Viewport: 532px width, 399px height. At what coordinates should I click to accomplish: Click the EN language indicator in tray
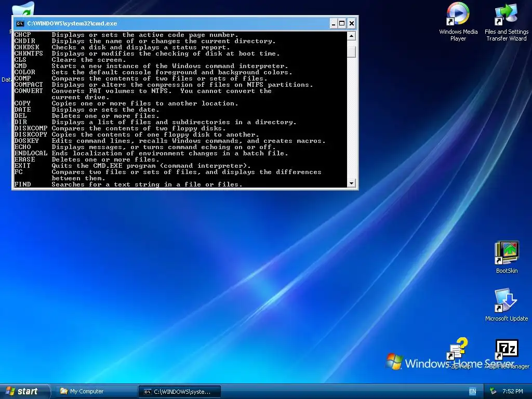pyautogui.click(x=472, y=391)
